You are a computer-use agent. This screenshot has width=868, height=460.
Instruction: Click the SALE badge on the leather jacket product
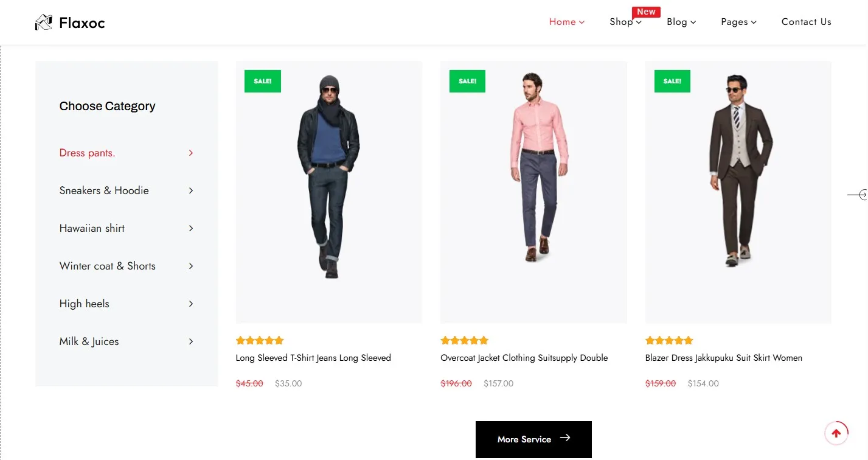(263, 82)
